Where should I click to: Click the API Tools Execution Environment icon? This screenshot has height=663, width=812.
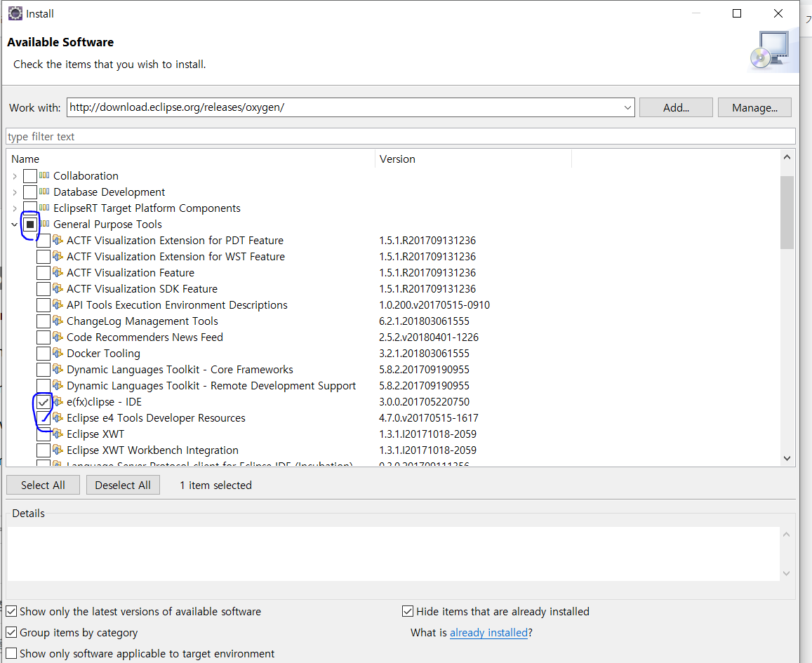58,304
